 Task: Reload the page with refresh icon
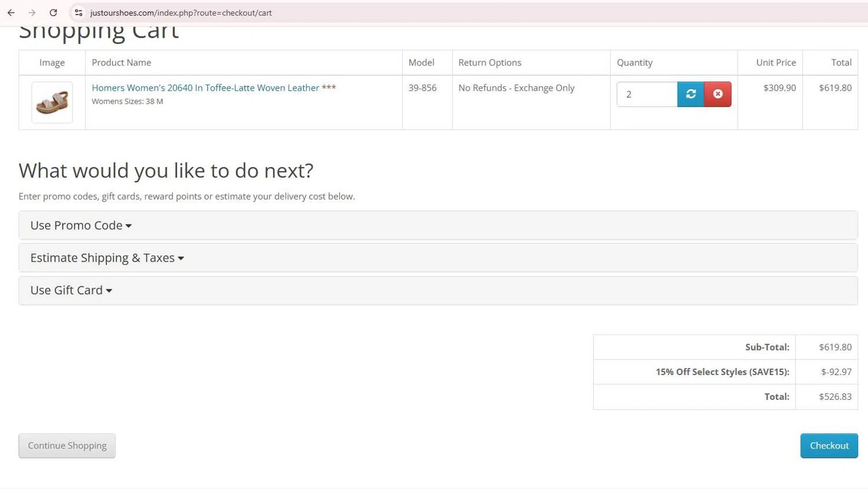click(53, 13)
